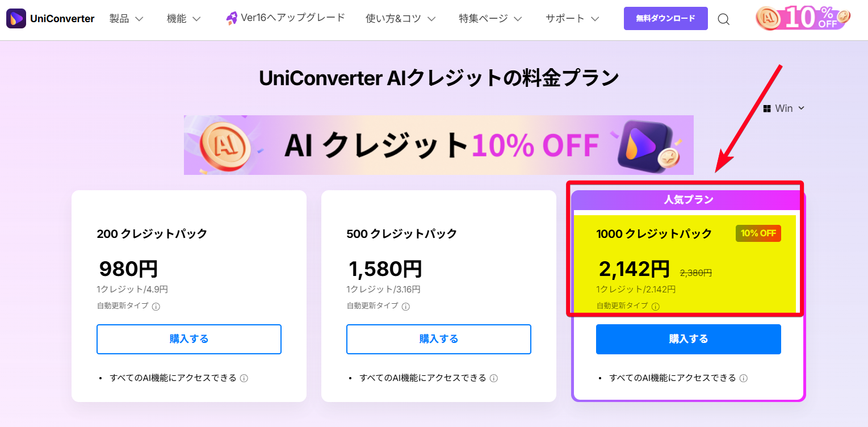Viewport: 868px width, 427px height.
Task: Click the AI クレジット 10% OFF banner
Action: (438, 145)
